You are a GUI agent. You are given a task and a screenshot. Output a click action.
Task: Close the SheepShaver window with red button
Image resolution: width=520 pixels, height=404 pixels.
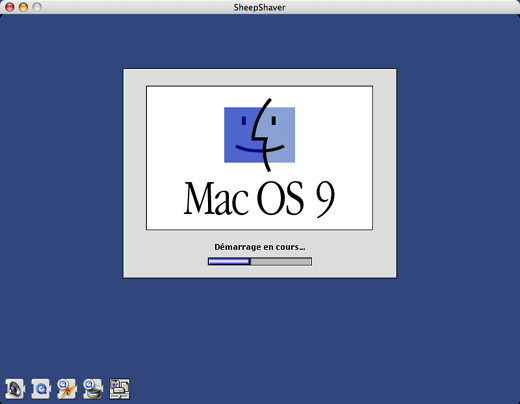click(10, 7)
